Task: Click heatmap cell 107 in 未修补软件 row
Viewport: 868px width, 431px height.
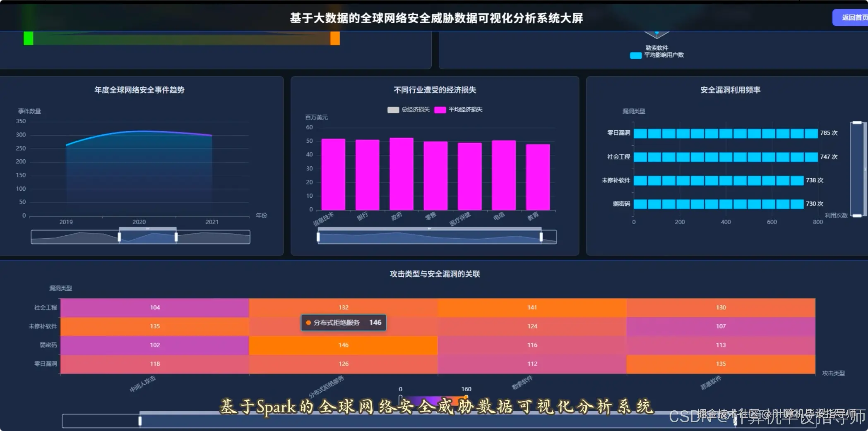Action: (721, 326)
